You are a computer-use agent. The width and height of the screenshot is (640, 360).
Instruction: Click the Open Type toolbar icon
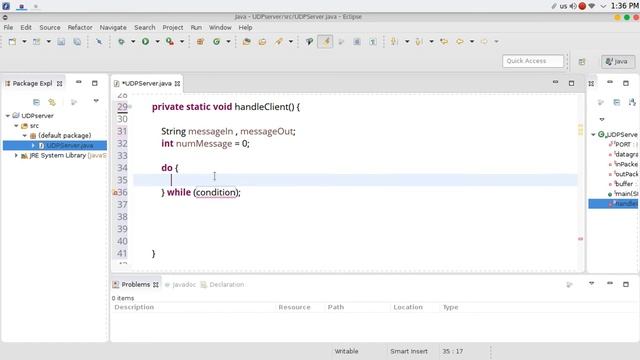[247, 42]
